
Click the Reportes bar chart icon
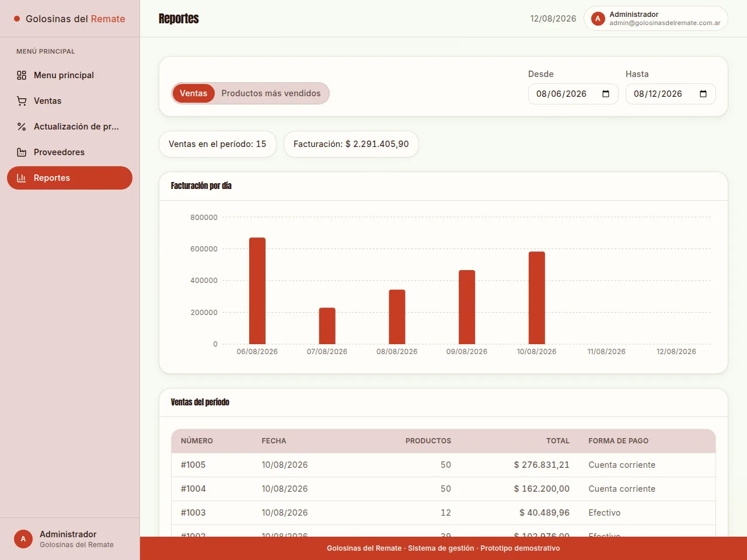(22, 178)
